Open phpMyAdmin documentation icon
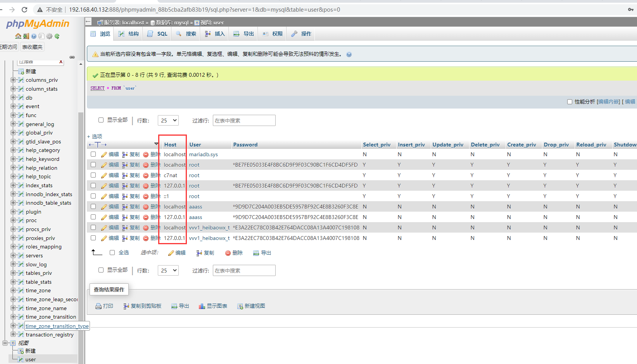The image size is (637, 364). [34, 36]
